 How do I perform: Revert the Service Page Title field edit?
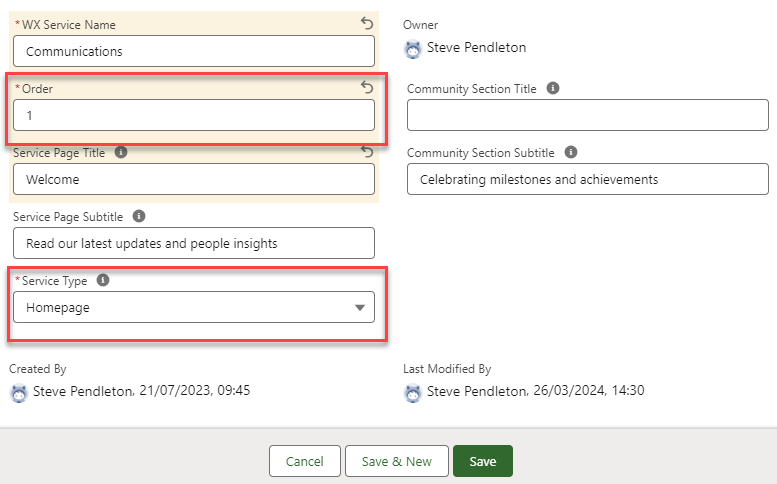point(367,152)
